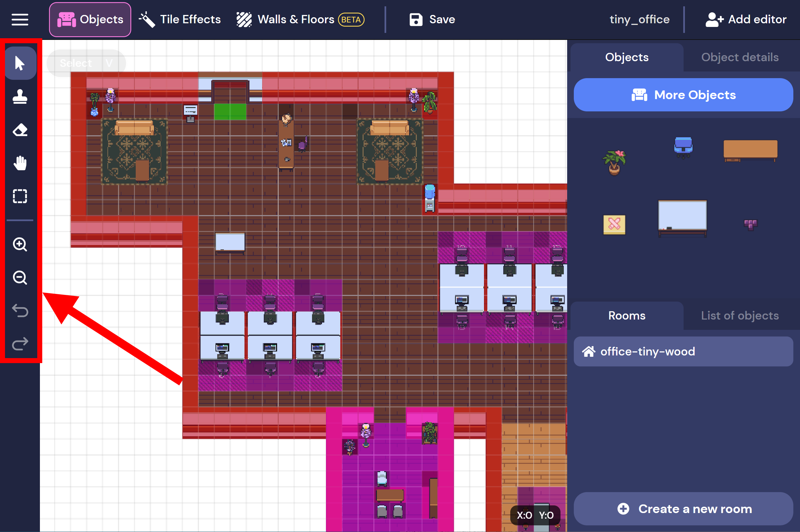This screenshot has height=532, width=800.
Task: Open the hamburger main menu
Action: pos(20,19)
